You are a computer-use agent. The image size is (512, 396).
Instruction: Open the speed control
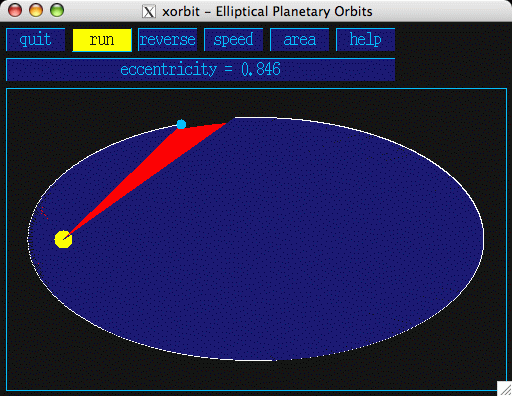point(233,40)
